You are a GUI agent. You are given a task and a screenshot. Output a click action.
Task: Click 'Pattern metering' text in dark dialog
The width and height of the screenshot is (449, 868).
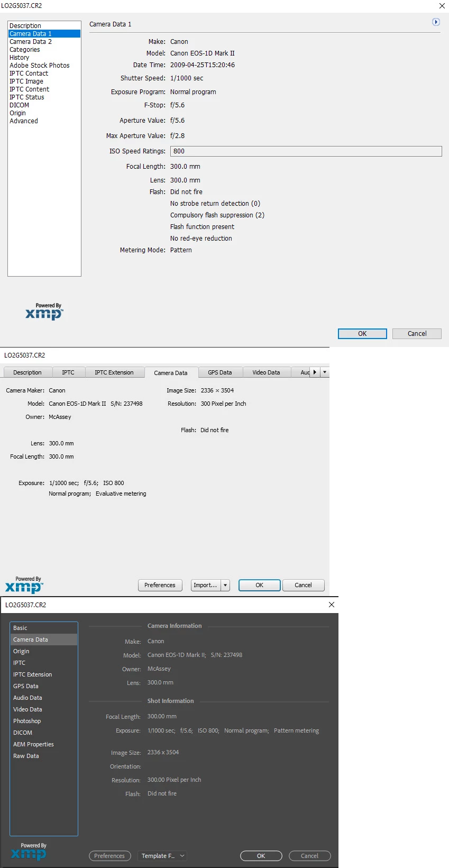pyautogui.click(x=296, y=730)
